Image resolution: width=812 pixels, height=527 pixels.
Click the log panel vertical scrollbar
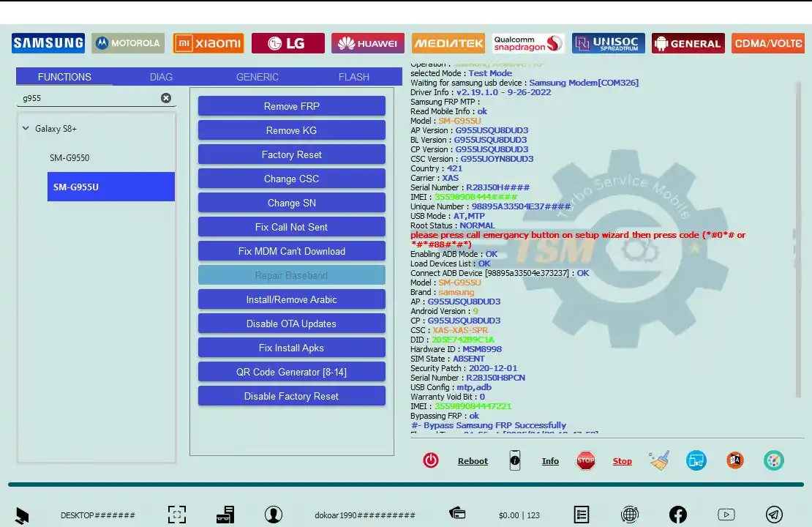click(x=798, y=239)
